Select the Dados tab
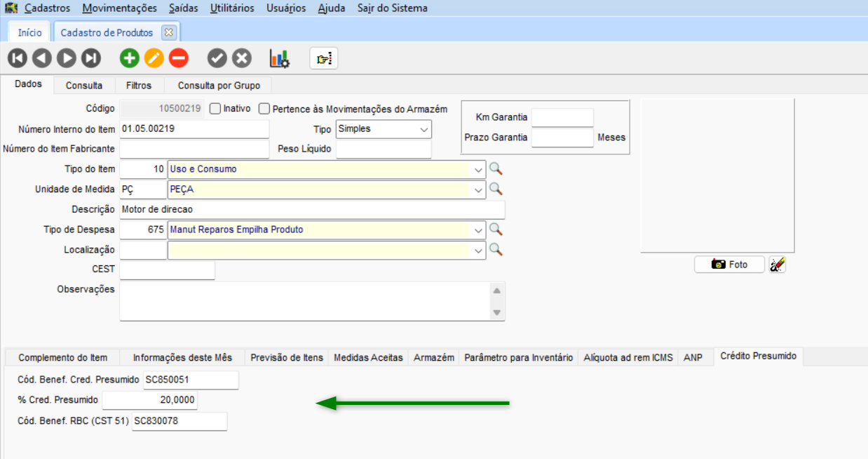The image size is (868, 459). tap(28, 84)
